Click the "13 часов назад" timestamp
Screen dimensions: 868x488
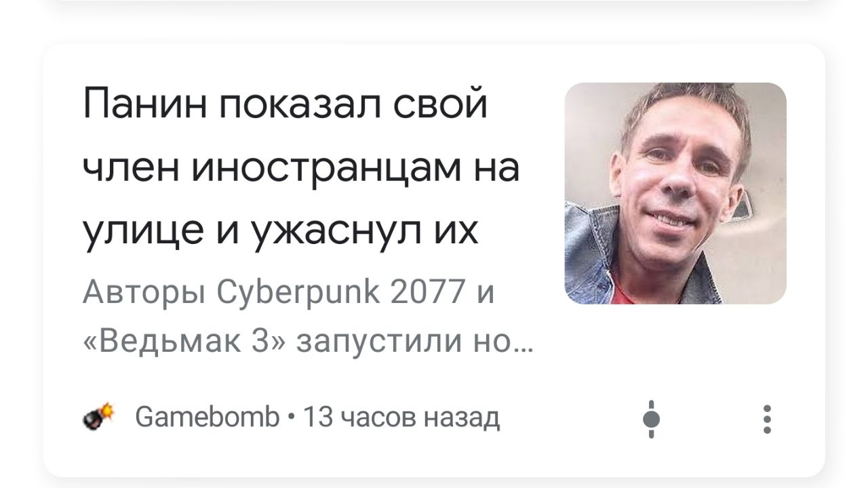[x=401, y=418]
